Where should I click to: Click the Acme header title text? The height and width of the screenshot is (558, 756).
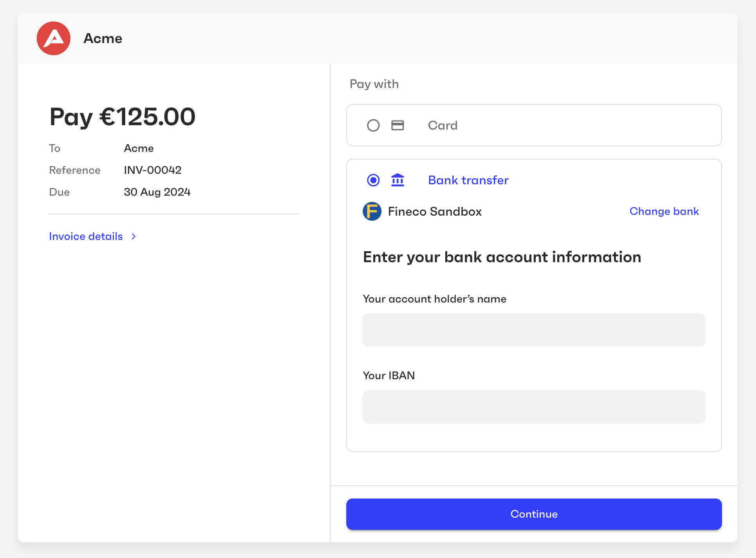(x=103, y=38)
